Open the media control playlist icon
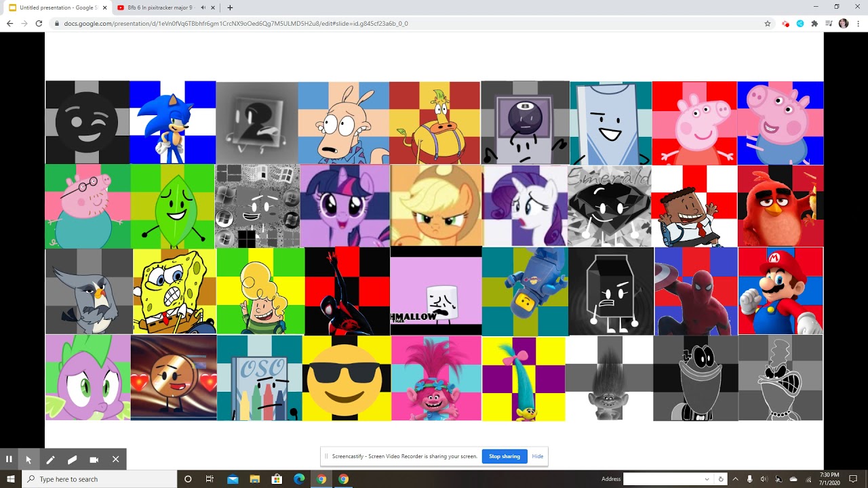This screenshot has height=488, width=868. (x=829, y=23)
